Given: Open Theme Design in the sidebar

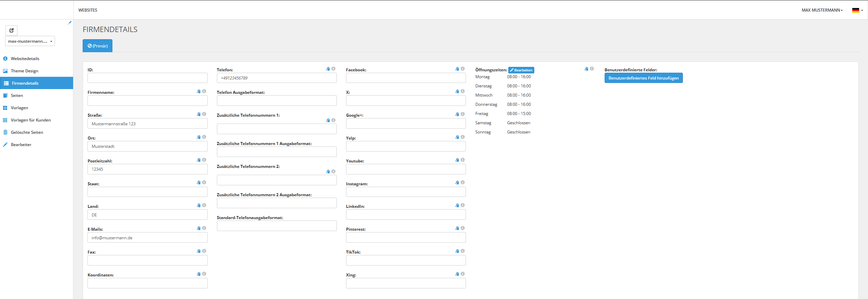Looking at the screenshot, I should 24,71.
